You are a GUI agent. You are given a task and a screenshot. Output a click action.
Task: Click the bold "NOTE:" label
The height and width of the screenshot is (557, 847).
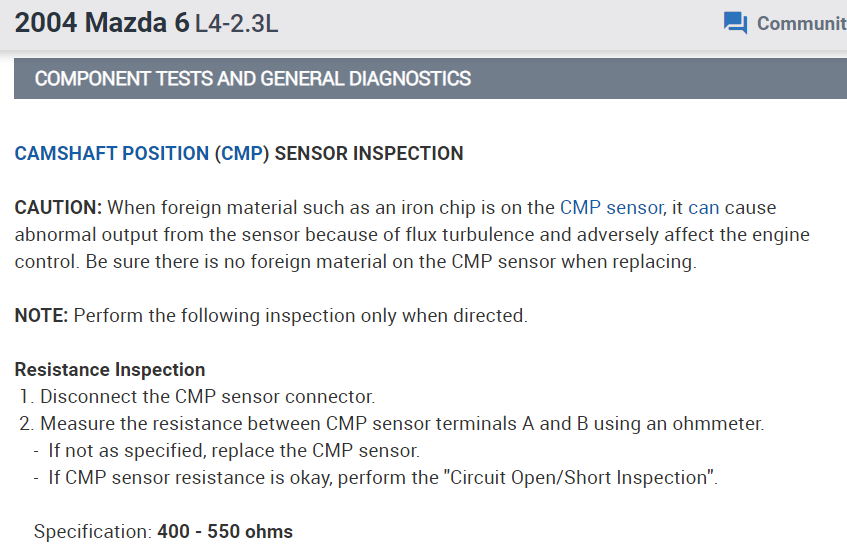click(41, 316)
